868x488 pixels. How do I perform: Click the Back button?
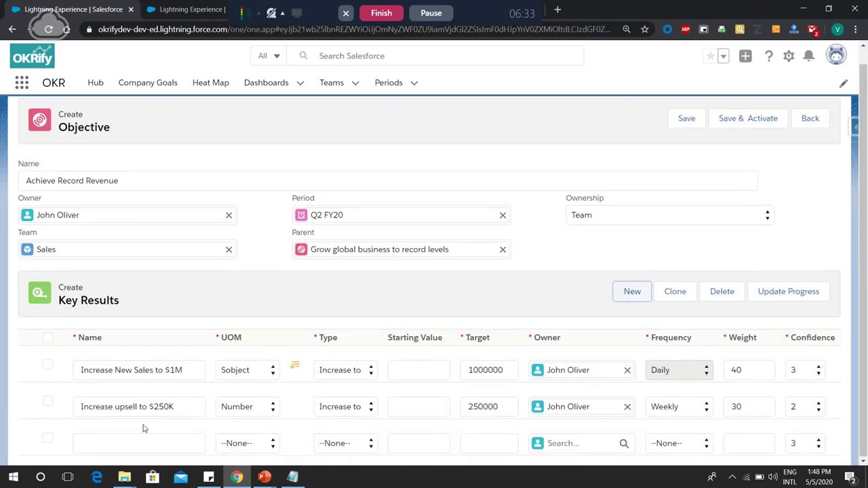810,119
